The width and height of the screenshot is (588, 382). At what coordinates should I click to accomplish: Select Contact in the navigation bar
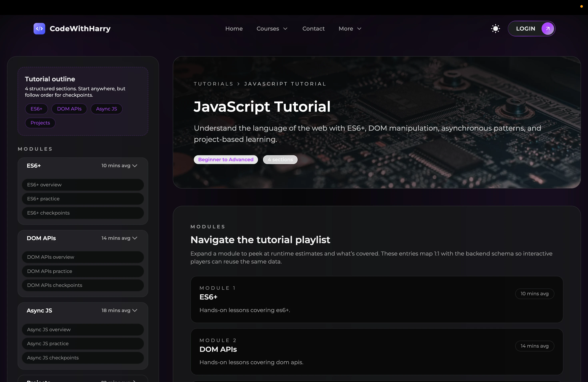point(313,28)
